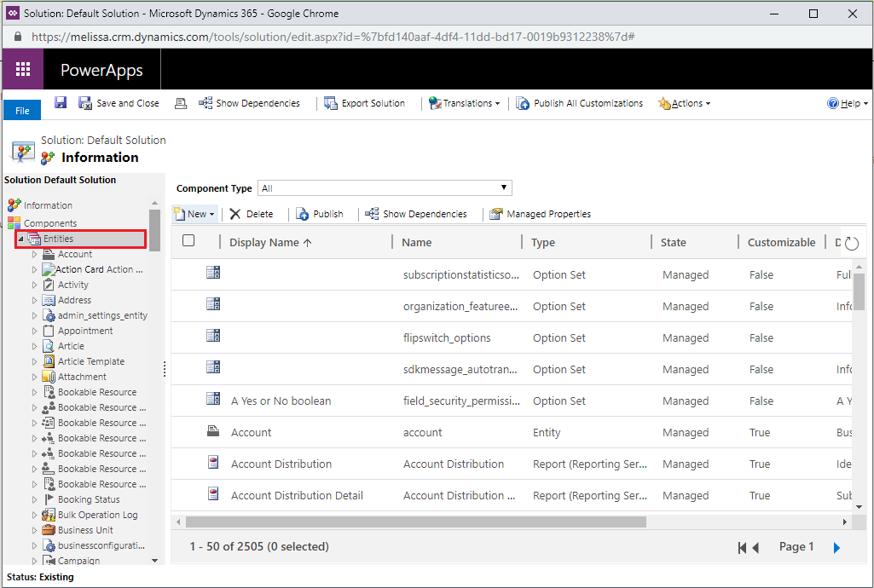
Task: Open the New dropdown menu
Action: pos(194,214)
